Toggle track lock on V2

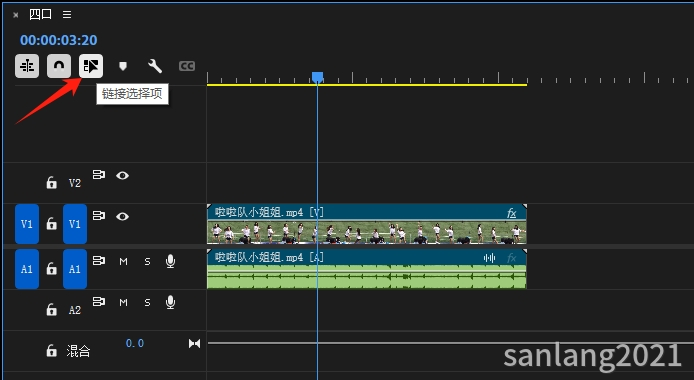pyautogui.click(x=52, y=182)
